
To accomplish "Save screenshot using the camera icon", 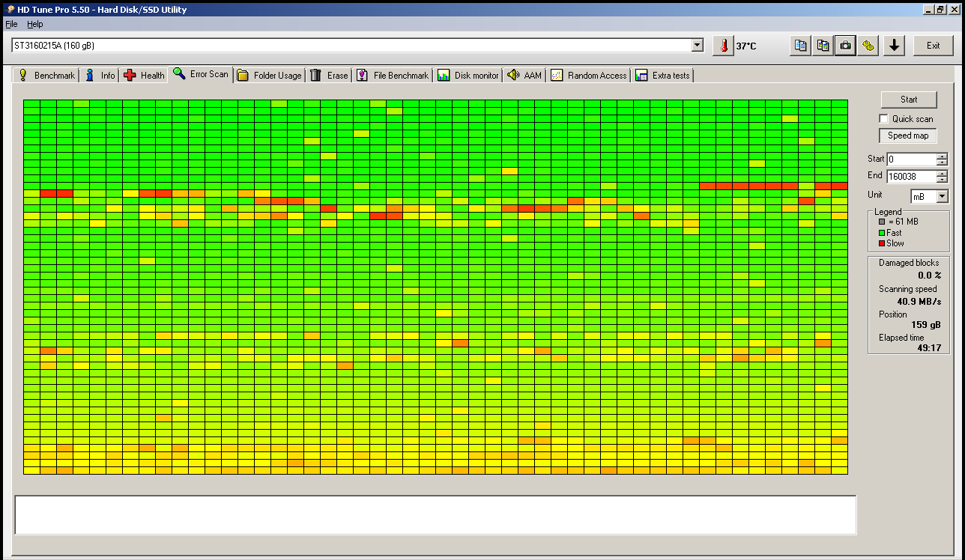I will click(x=845, y=46).
